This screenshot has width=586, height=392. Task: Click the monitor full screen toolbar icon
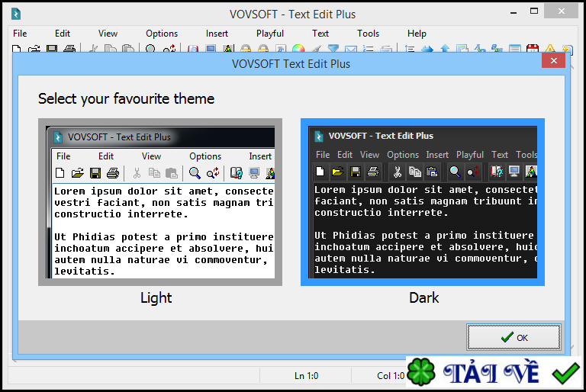(211, 49)
